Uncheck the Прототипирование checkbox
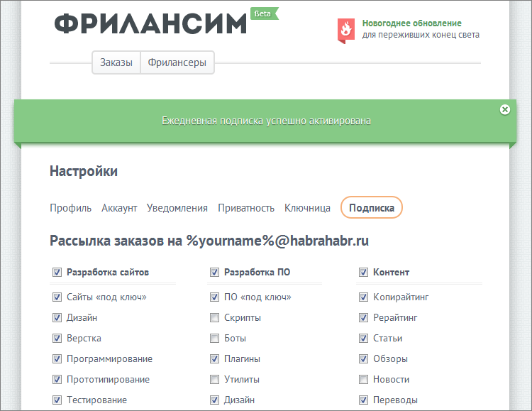 click(x=57, y=379)
